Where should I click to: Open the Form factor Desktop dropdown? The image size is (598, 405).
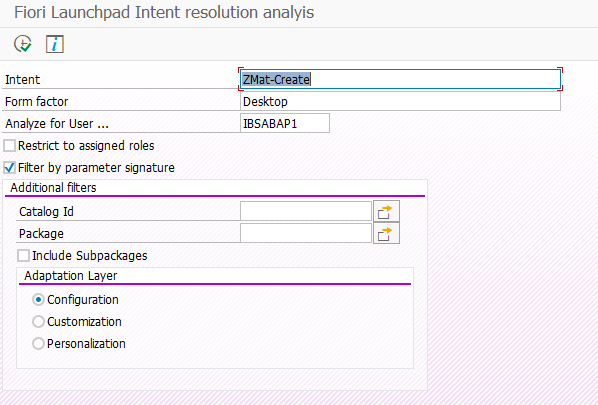click(400, 101)
